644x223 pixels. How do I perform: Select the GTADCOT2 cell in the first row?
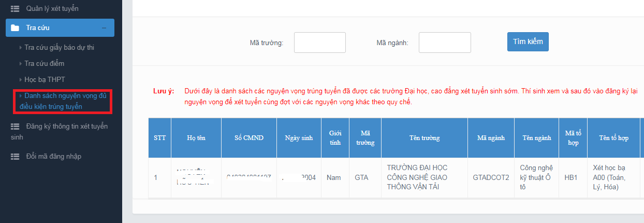pyautogui.click(x=491, y=177)
